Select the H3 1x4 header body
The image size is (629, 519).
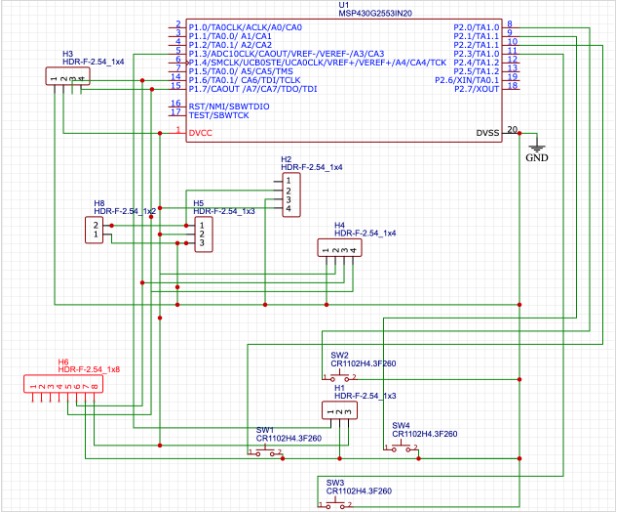pos(63,76)
